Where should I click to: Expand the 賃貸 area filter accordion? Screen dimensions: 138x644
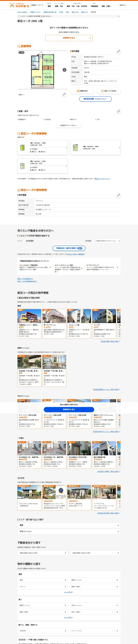click(x=69, y=525)
